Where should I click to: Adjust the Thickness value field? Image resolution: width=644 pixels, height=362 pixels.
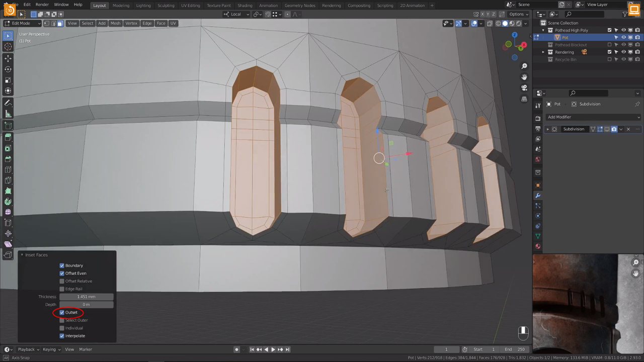(86, 297)
